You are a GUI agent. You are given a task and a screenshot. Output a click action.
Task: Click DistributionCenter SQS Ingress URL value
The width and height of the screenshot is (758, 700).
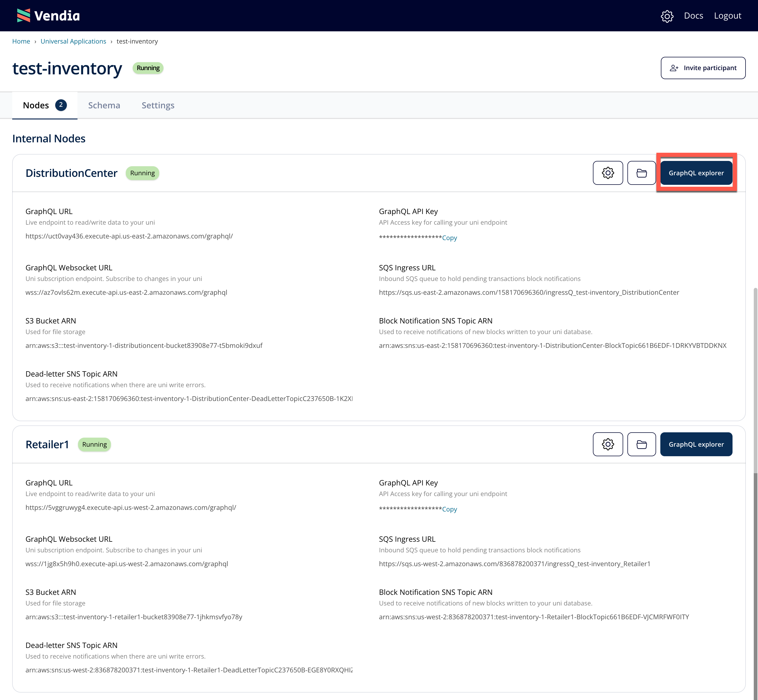coord(529,292)
